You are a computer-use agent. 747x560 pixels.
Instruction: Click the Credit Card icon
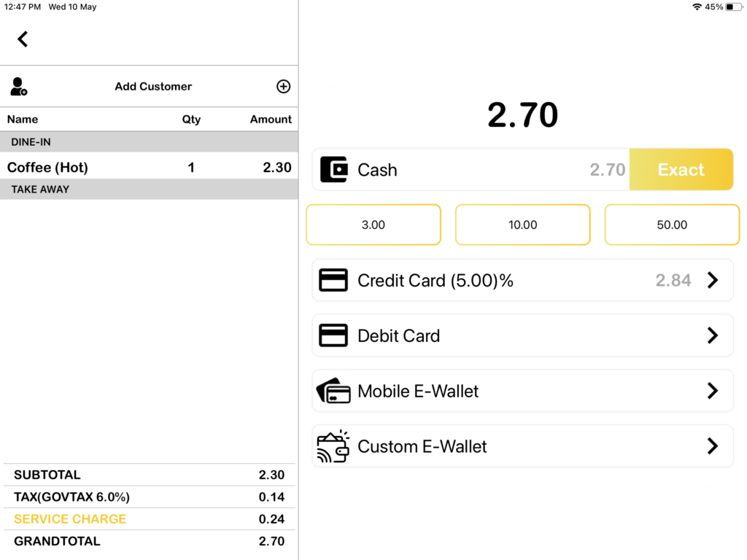point(333,281)
